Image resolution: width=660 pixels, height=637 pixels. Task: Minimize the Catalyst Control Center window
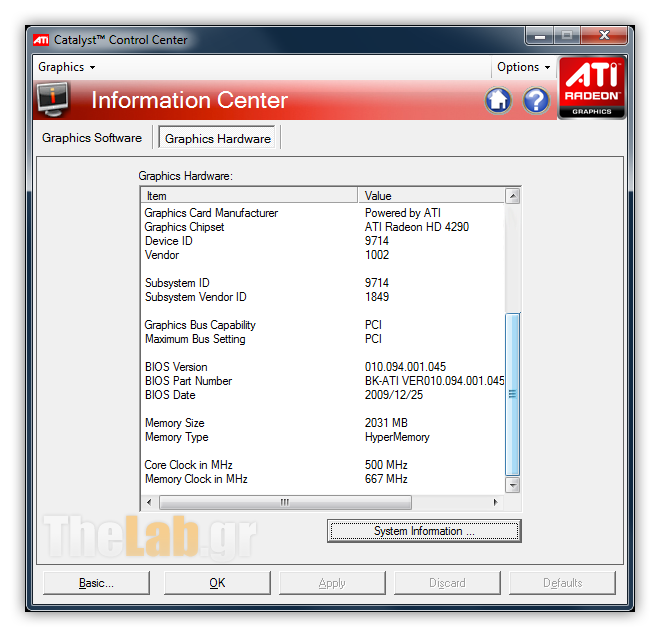point(540,36)
